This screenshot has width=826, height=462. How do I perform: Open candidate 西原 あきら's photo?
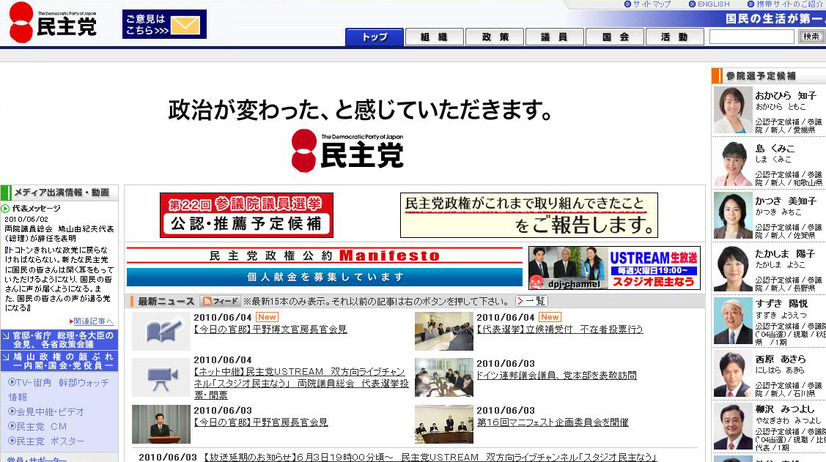(x=733, y=373)
